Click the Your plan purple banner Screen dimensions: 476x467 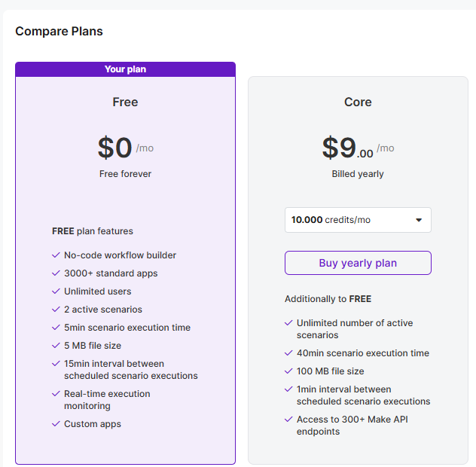click(x=125, y=69)
